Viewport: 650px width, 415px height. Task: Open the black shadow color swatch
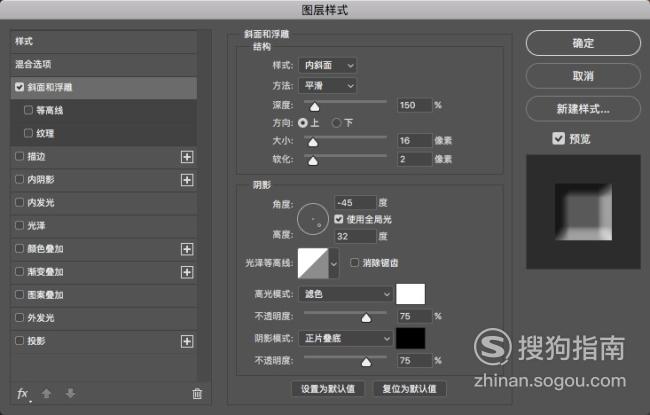410,338
